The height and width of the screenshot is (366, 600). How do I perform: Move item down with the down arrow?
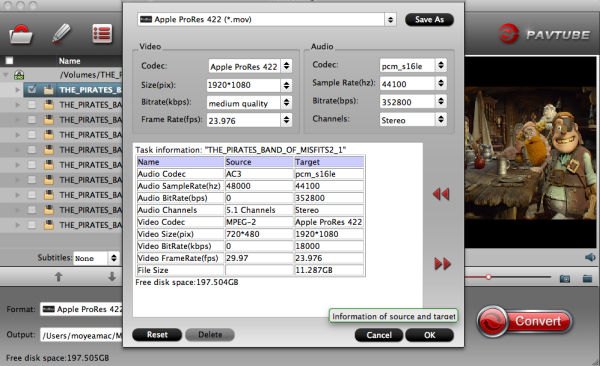[x=112, y=276]
